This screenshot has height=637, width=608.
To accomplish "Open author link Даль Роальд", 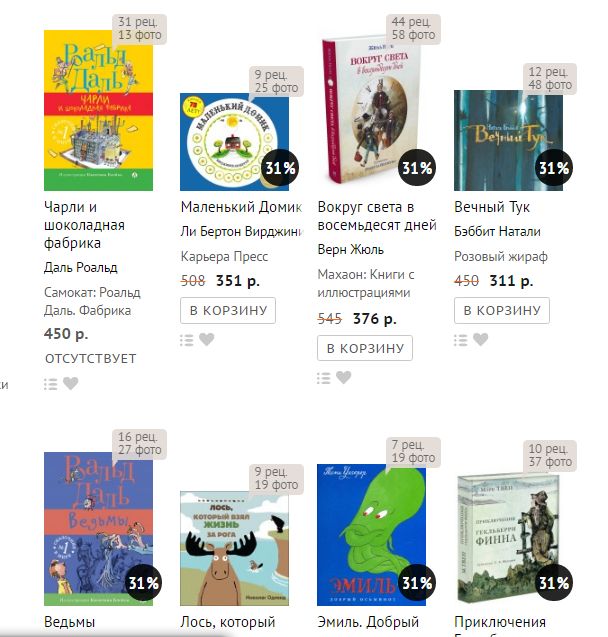I will [80, 267].
